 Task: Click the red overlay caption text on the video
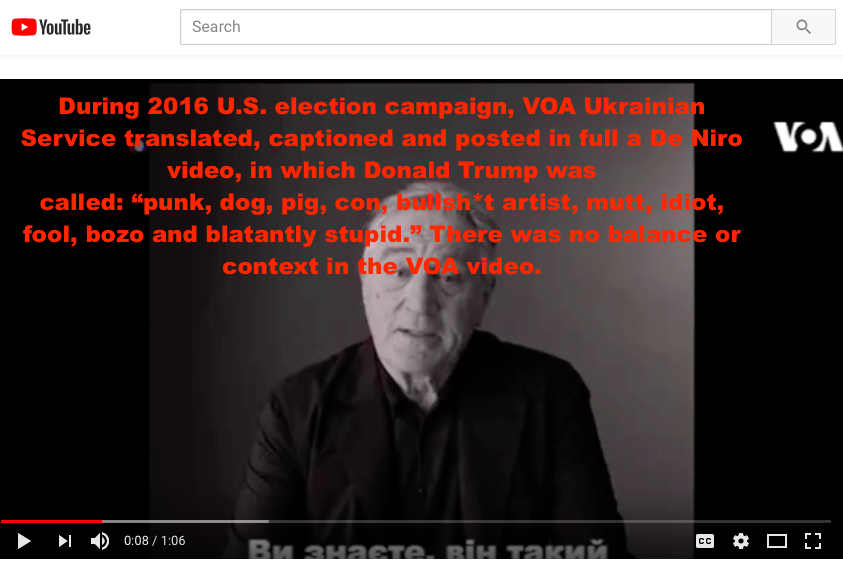click(x=382, y=186)
